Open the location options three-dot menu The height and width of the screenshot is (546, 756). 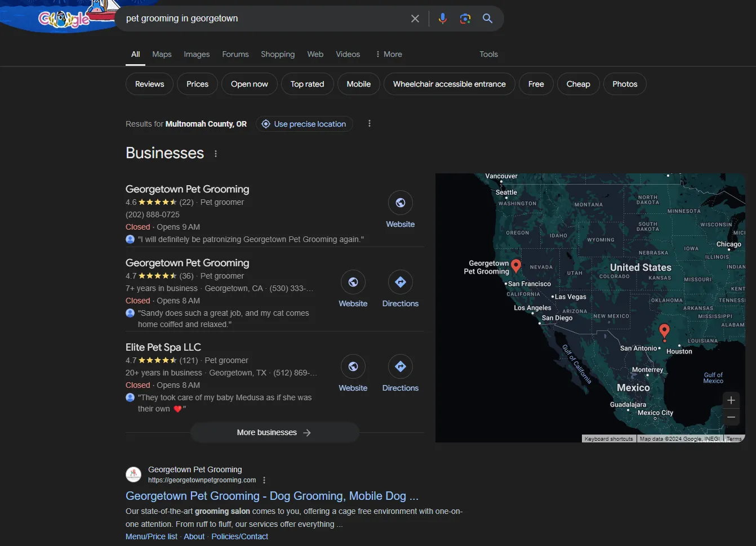pyautogui.click(x=370, y=123)
